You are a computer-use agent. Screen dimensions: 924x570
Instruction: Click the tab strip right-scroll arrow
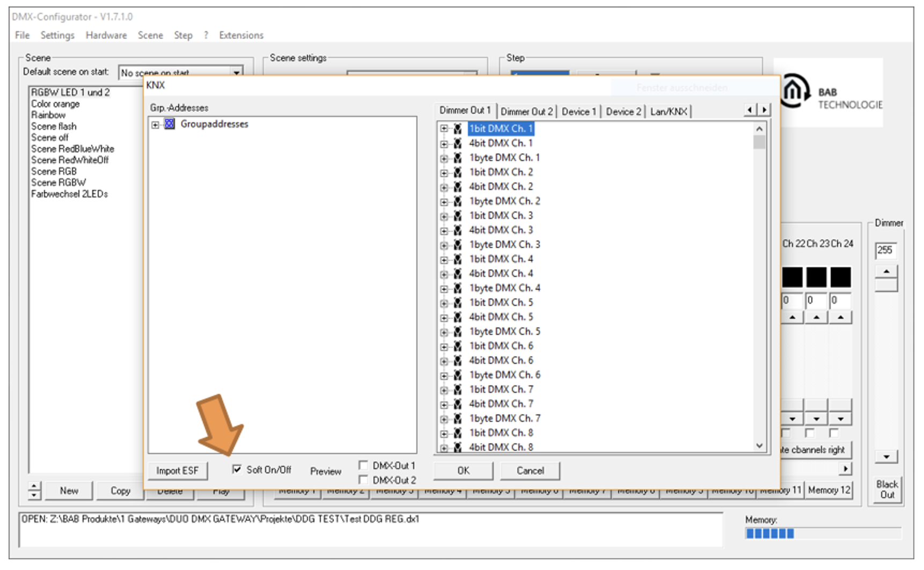point(764,110)
